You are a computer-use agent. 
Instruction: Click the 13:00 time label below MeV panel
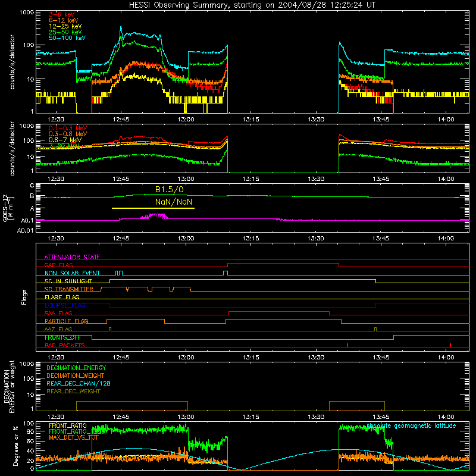(186, 179)
